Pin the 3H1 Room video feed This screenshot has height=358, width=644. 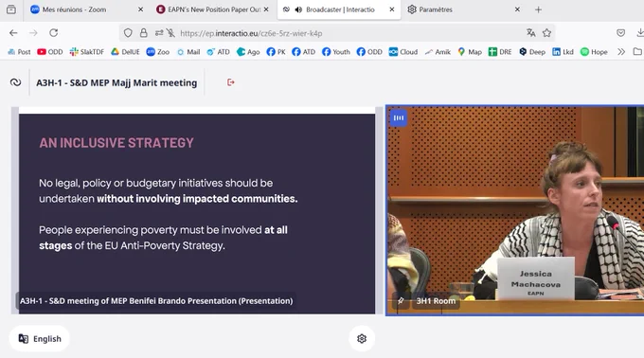[x=401, y=301]
